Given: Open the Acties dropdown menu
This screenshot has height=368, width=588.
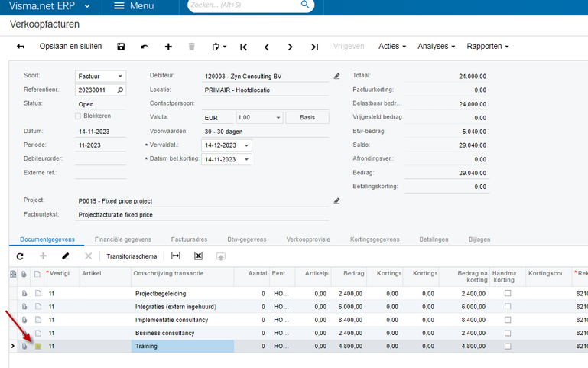Looking at the screenshot, I should [x=391, y=47].
